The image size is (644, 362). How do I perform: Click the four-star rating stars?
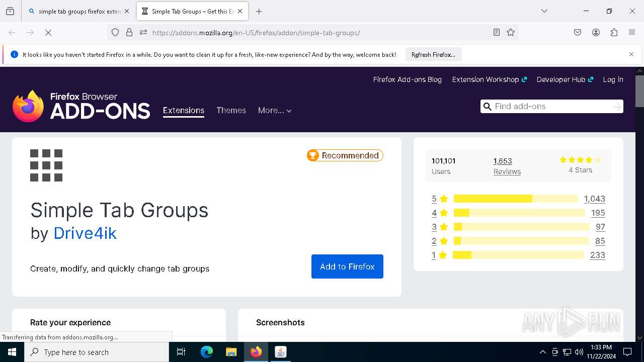(580, 160)
